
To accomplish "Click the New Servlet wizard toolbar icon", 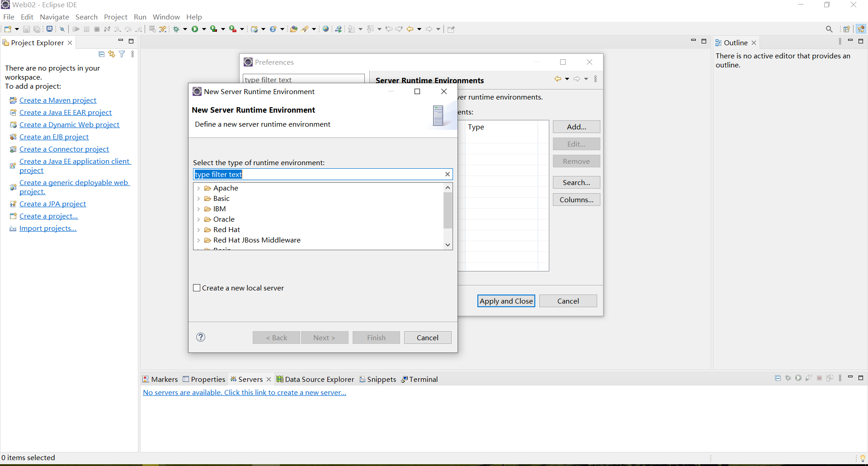I will [x=273, y=29].
